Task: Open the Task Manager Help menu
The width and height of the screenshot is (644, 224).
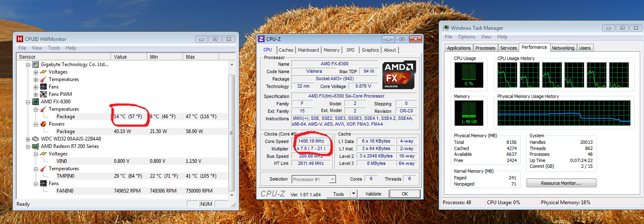Action: [502, 37]
